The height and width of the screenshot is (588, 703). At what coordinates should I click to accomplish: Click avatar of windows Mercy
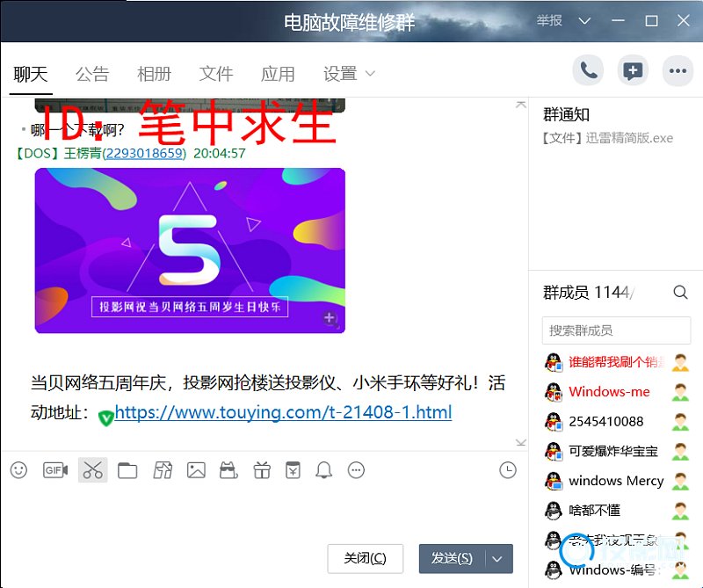click(554, 481)
